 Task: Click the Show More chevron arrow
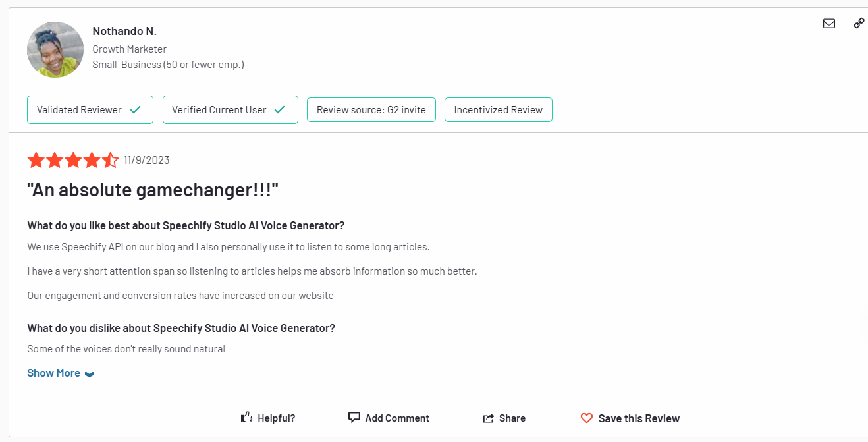coord(90,374)
